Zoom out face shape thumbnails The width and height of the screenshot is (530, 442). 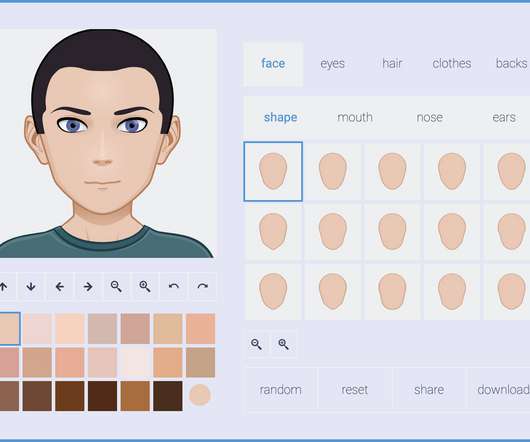(x=257, y=344)
